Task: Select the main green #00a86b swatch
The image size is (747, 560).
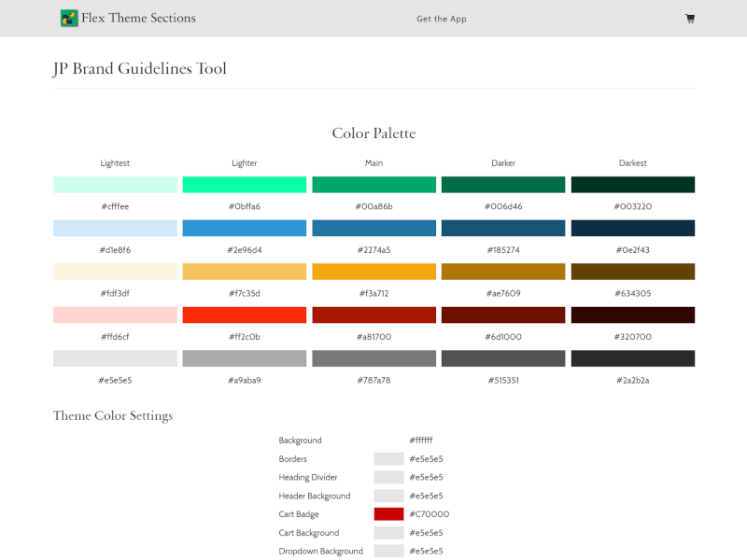Action: point(373,185)
